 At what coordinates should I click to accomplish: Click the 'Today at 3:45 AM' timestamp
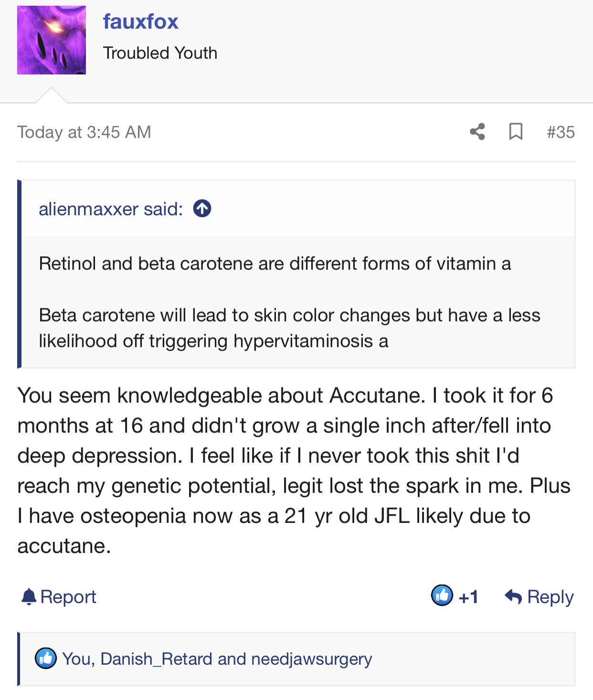tap(84, 132)
